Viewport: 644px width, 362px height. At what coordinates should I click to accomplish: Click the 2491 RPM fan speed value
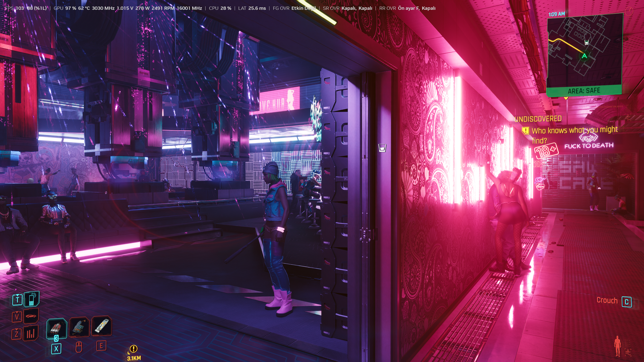163,8
